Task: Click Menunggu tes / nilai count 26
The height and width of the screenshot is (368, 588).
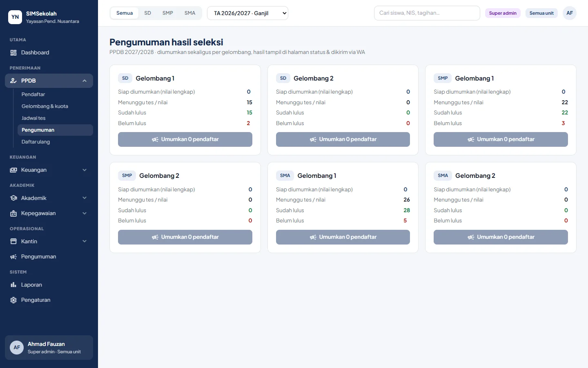Action: click(407, 200)
